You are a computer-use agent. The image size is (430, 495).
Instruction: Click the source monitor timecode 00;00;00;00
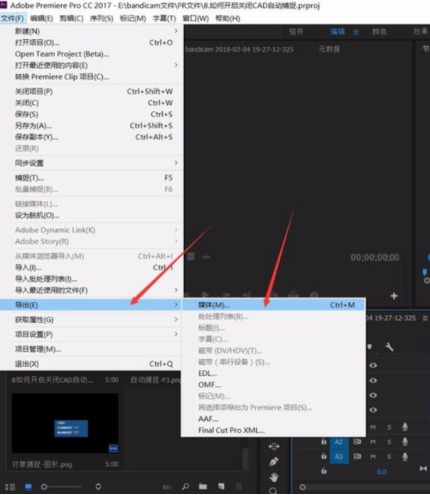[x=375, y=257]
